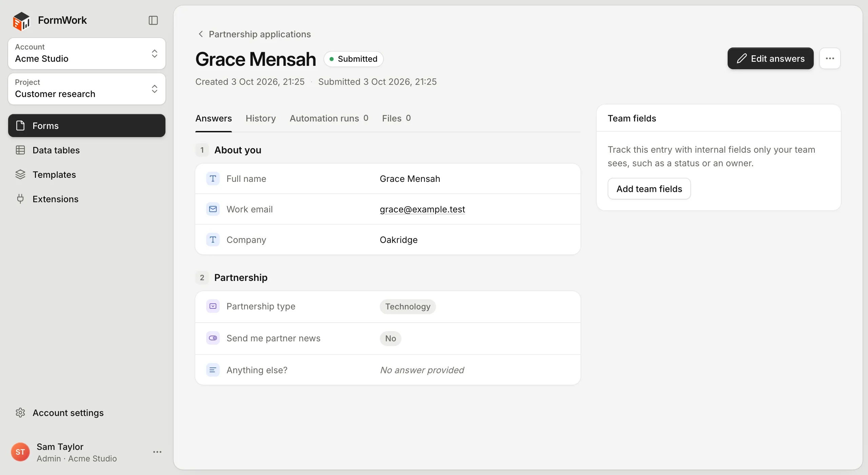This screenshot has width=868, height=475.
Task: Click the toggle-type icon for partner news
Action: pos(213,338)
